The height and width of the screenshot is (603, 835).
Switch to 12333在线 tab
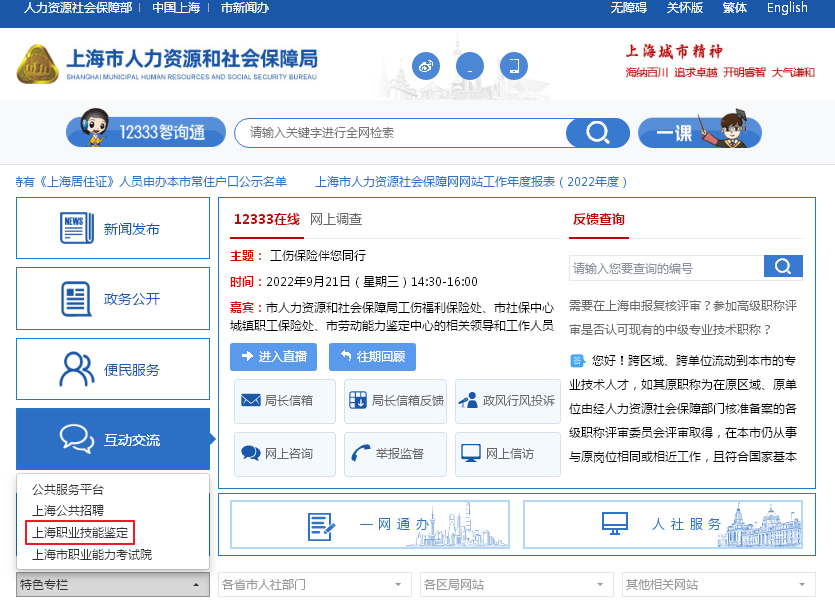coord(267,219)
